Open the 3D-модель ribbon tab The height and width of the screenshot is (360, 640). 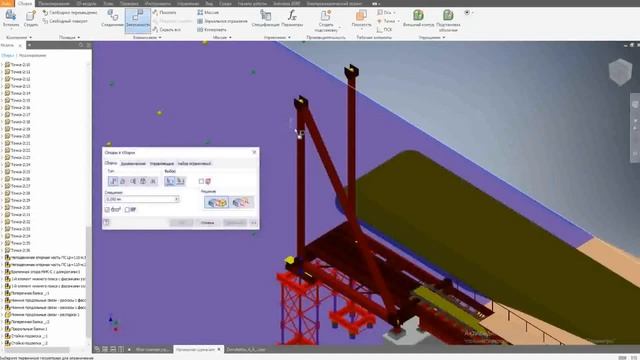pos(86,3)
